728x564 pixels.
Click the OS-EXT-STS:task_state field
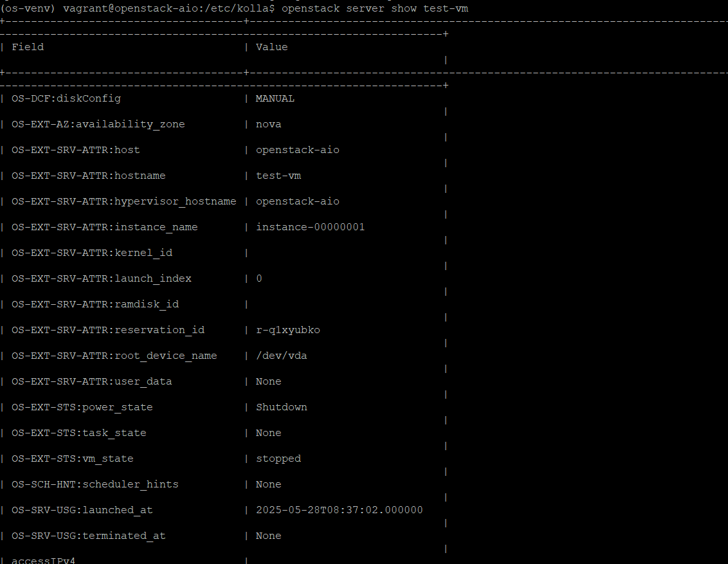click(x=79, y=433)
